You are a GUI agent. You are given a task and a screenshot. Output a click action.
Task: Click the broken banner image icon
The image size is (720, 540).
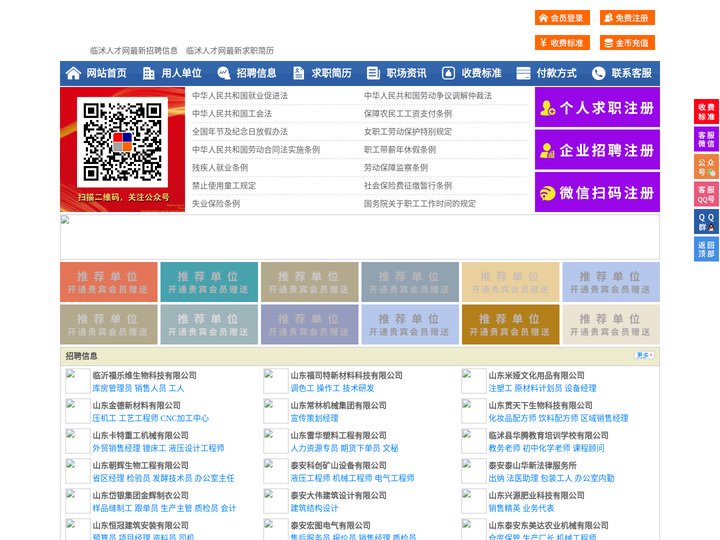65,220
